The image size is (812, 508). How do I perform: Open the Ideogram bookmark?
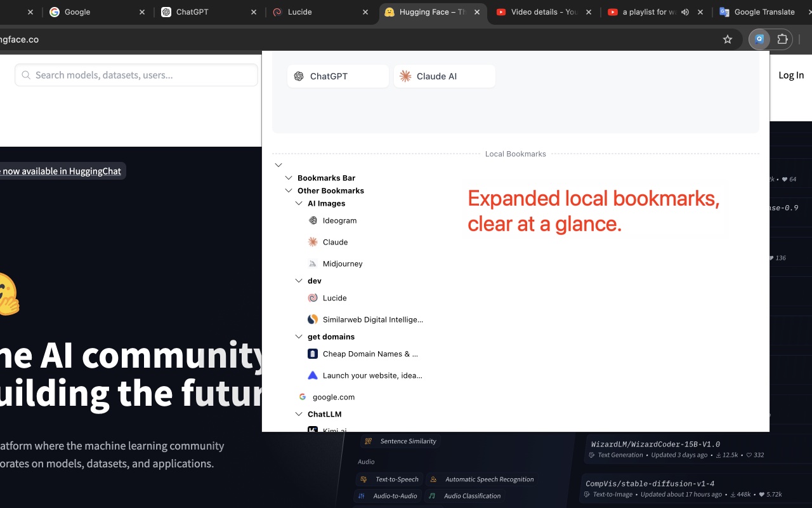pyautogui.click(x=339, y=220)
